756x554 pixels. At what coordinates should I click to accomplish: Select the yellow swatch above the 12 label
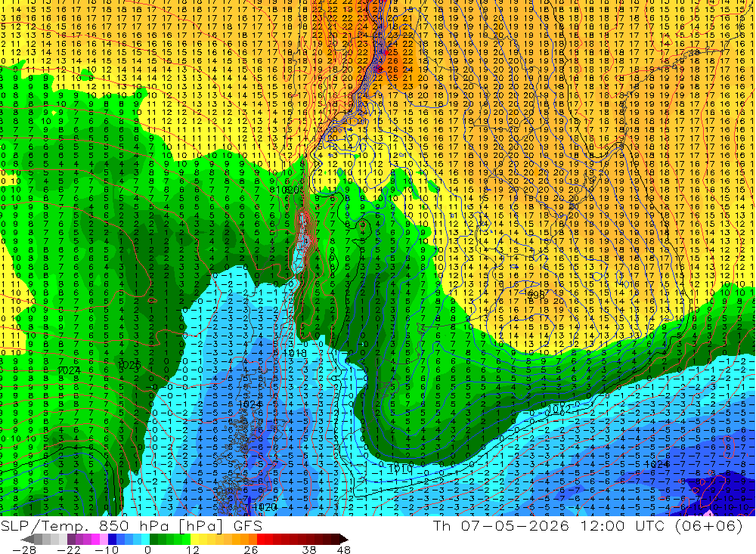195,539
